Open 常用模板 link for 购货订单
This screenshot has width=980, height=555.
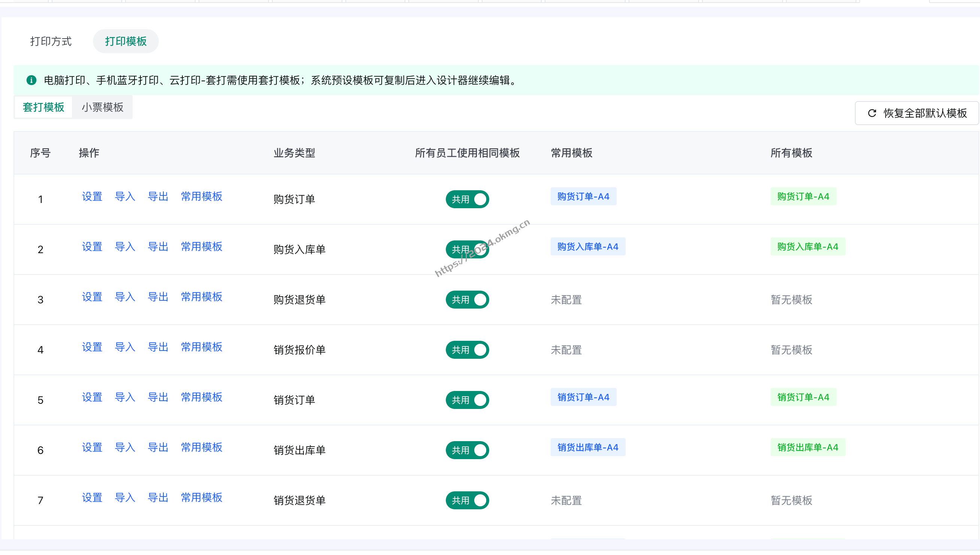coord(201,196)
